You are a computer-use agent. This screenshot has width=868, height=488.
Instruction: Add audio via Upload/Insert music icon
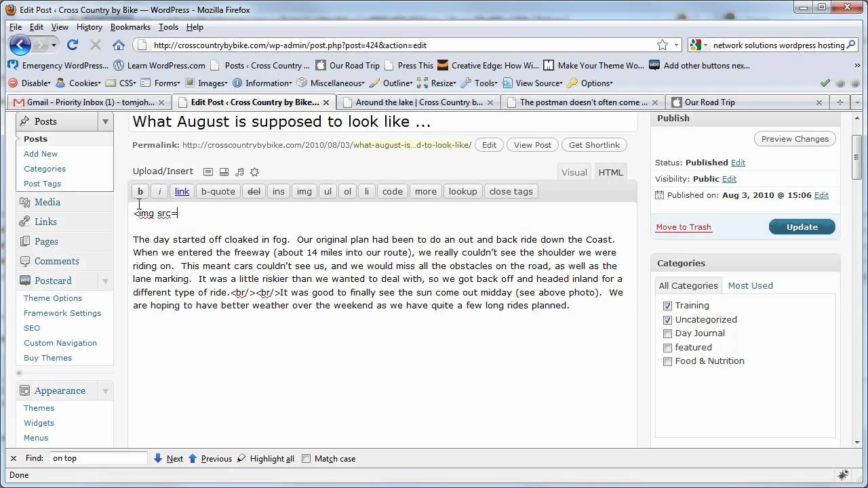[239, 172]
